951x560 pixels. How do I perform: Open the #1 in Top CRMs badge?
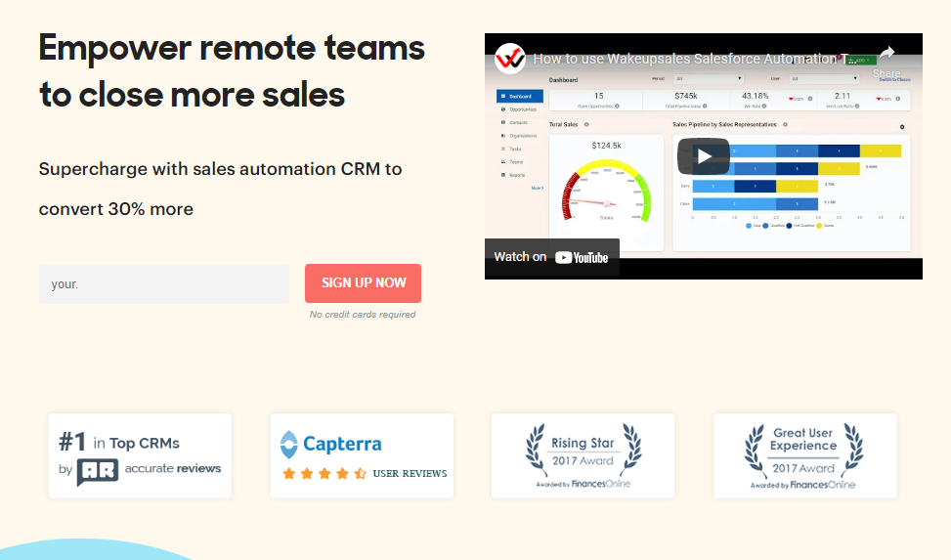pyautogui.click(x=140, y=455)
